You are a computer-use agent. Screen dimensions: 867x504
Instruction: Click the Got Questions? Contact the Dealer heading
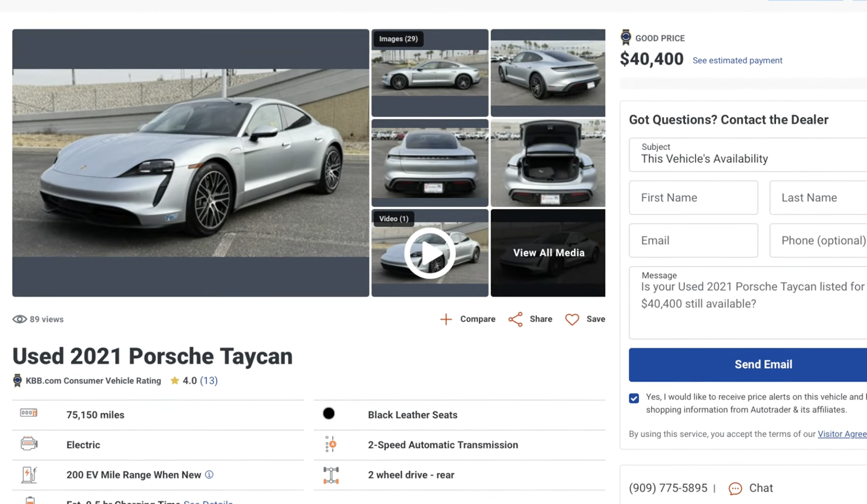click(x=728, y=119)
